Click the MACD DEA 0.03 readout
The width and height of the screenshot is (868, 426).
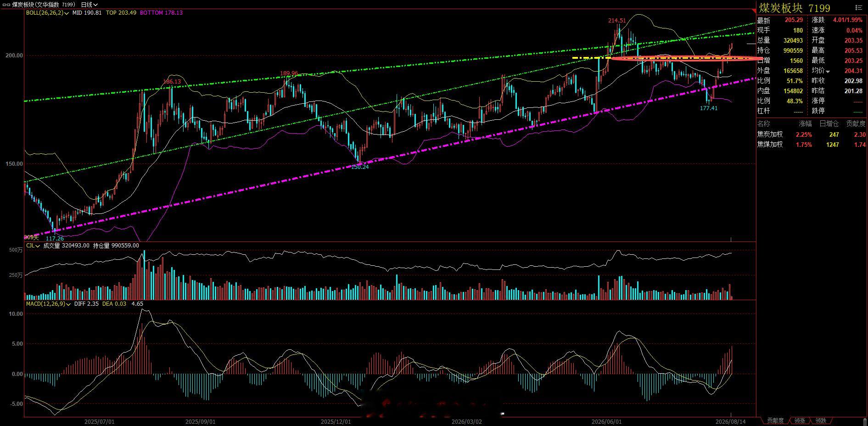114,304
